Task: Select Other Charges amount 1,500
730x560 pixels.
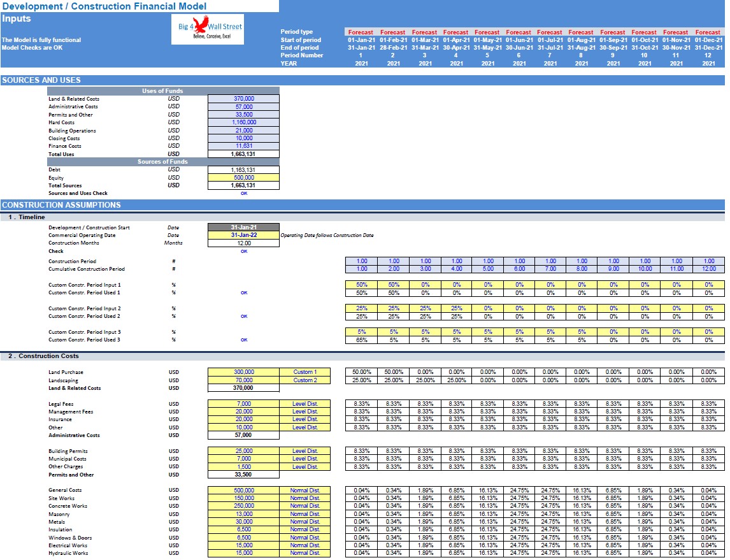Action: tap(243, 466)
